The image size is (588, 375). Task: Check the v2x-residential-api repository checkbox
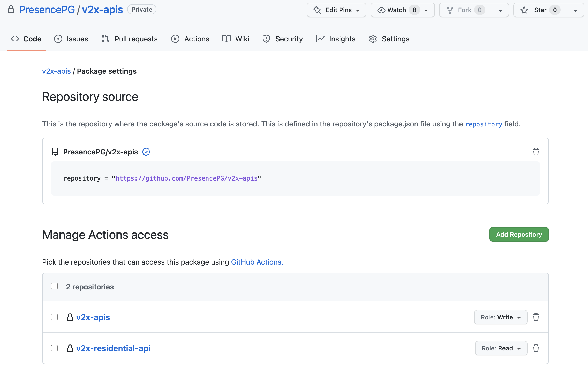coord(54,348)
